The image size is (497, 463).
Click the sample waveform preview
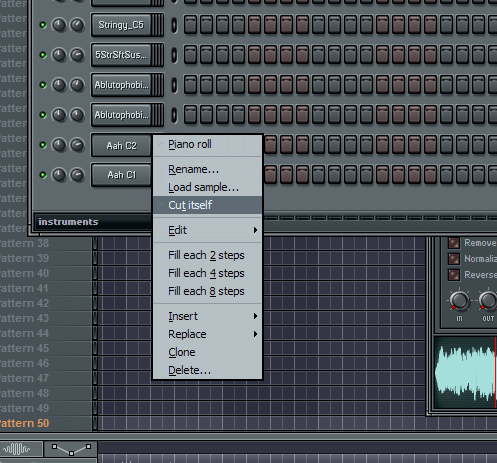coord(465,372)
